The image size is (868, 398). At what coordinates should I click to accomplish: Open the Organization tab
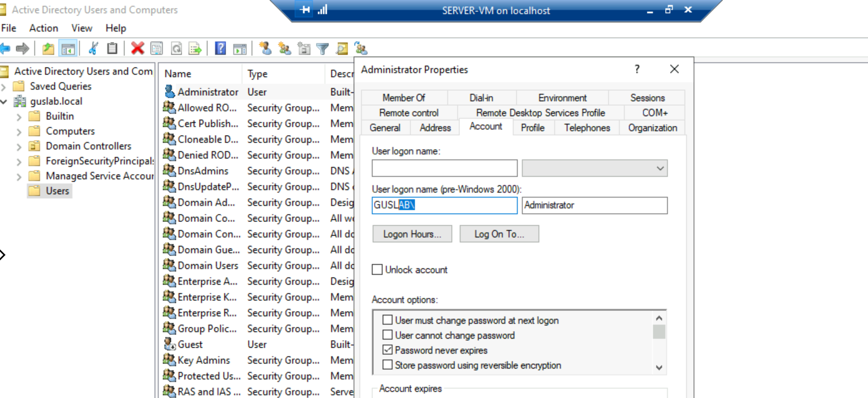652,127
